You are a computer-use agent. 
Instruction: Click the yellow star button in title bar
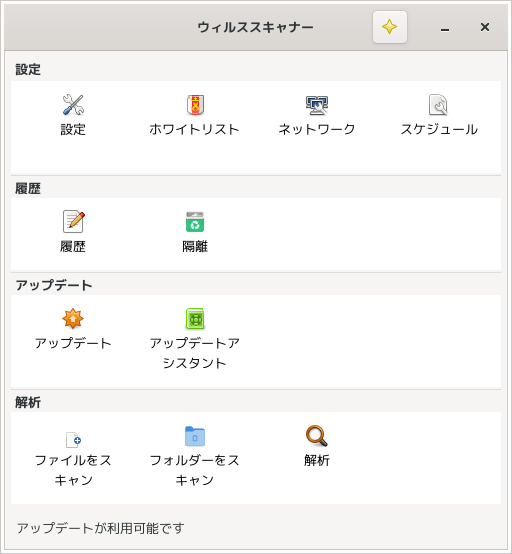[x=390, y=27]
